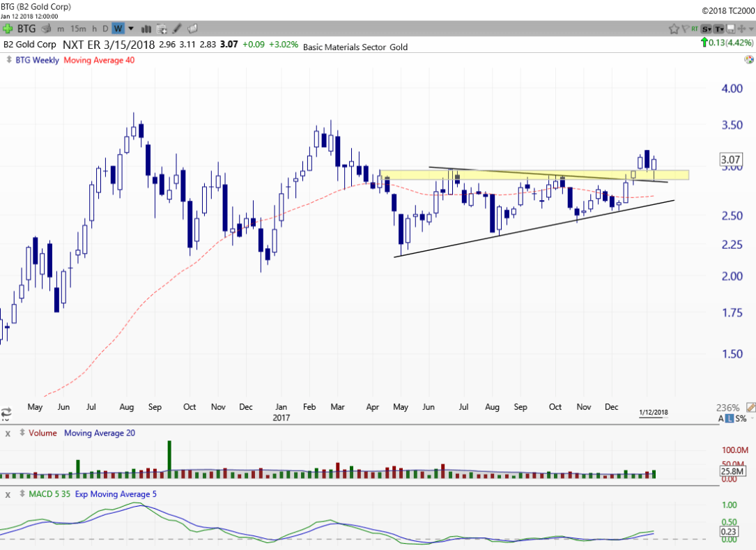This screenshot has width=756, height=550.
Task: Click the green plus add-symbol icon
Action: (x=8, y=29)
